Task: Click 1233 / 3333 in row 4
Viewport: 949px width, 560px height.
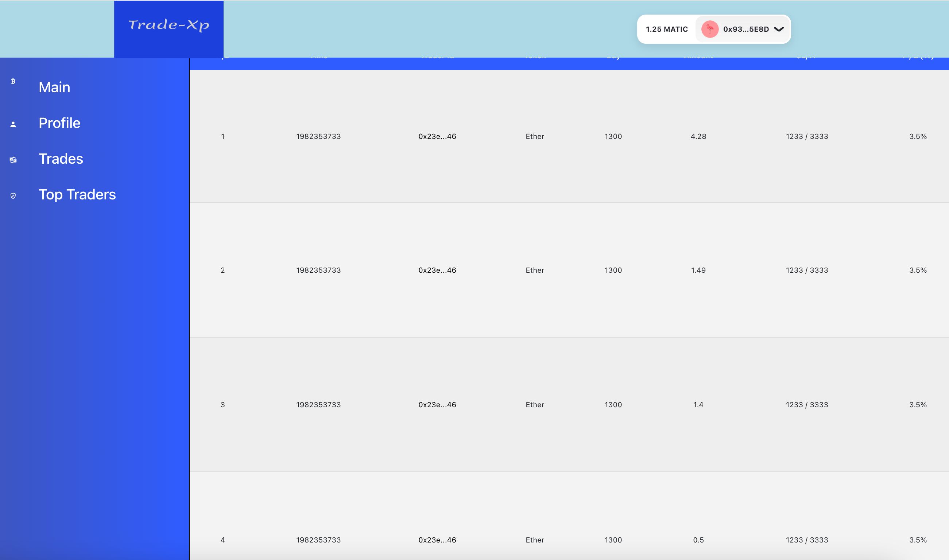Action: click(807, 540)
